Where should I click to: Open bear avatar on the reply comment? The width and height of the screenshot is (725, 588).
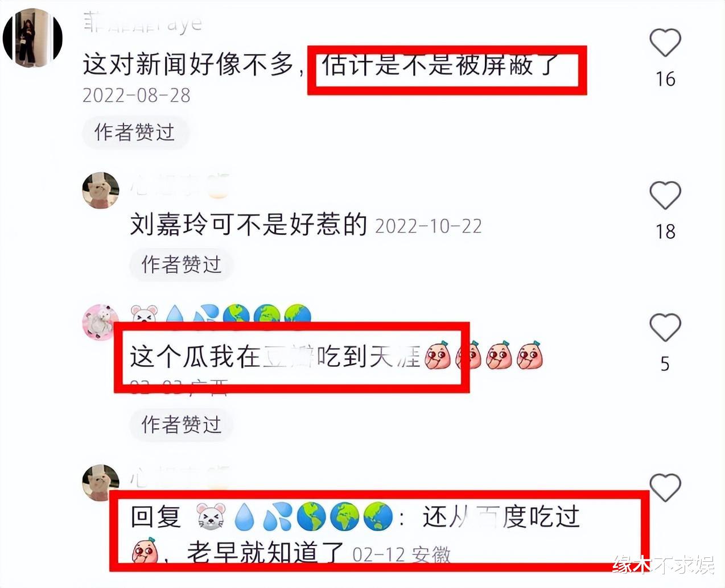(101, 482)
